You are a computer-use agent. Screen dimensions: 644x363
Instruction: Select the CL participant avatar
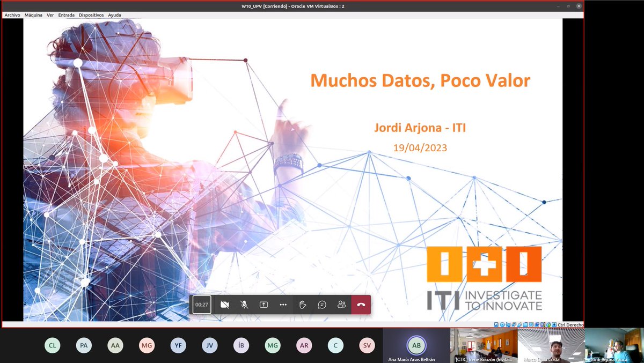(x=52, y=346)
